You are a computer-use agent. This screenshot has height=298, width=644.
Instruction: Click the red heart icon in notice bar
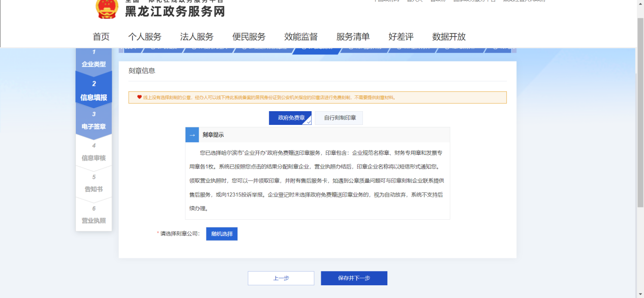(x=139, y=97)
